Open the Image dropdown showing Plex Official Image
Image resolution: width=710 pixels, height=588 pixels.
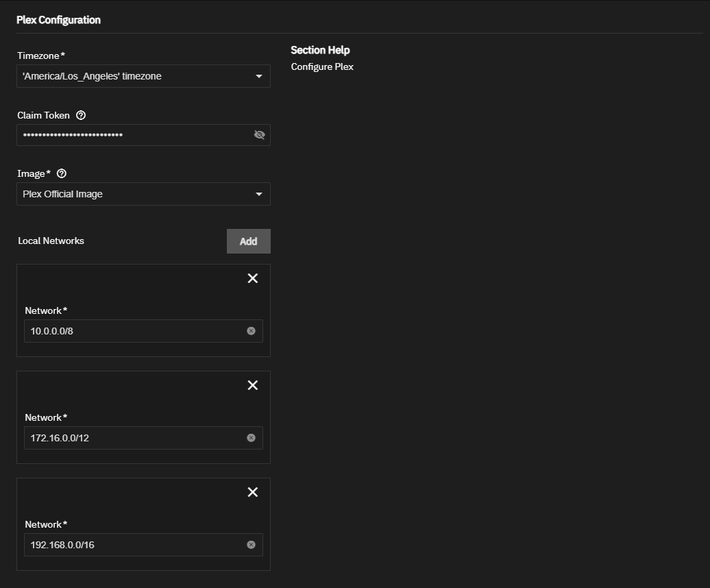[143, 194]
